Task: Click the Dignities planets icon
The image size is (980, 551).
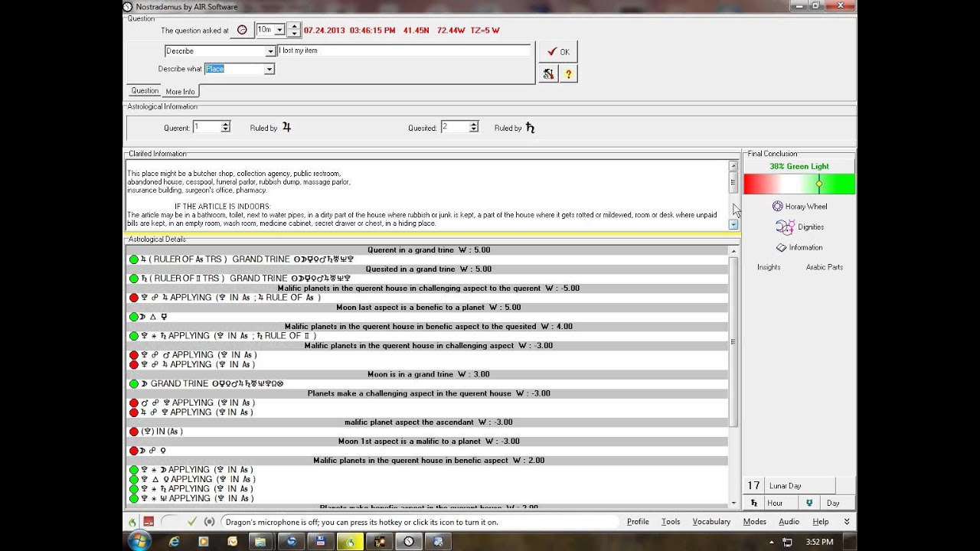Action: coord(785,227)
